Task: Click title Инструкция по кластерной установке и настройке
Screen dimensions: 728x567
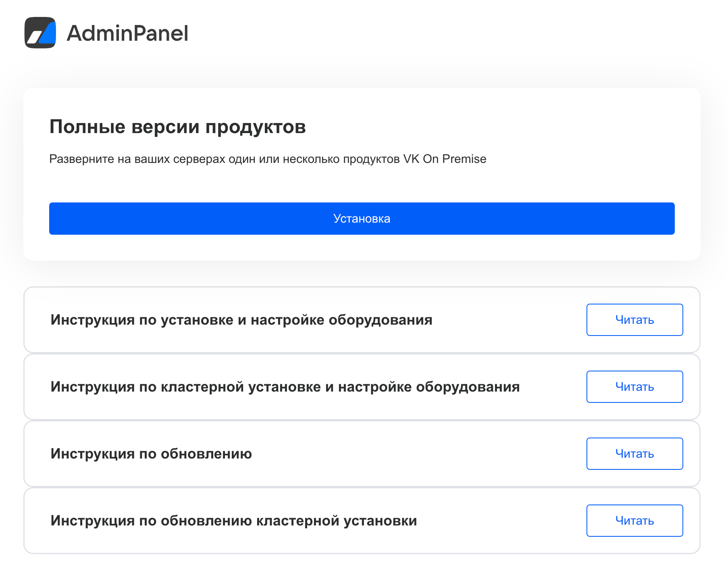Action: point(285,387)
